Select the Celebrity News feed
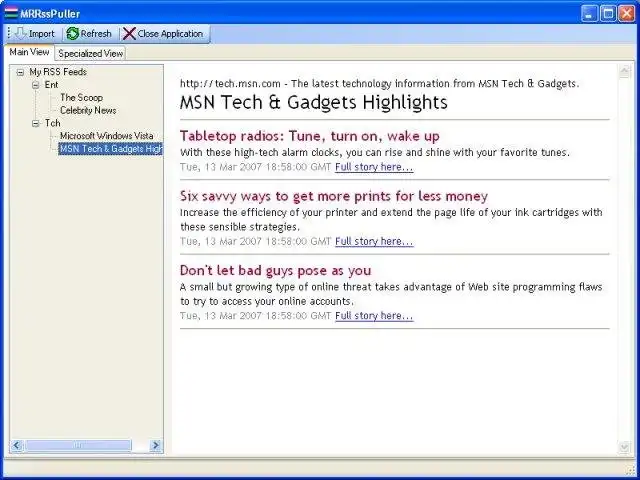This screenshot has width=640, height=480. coord(88,110)
